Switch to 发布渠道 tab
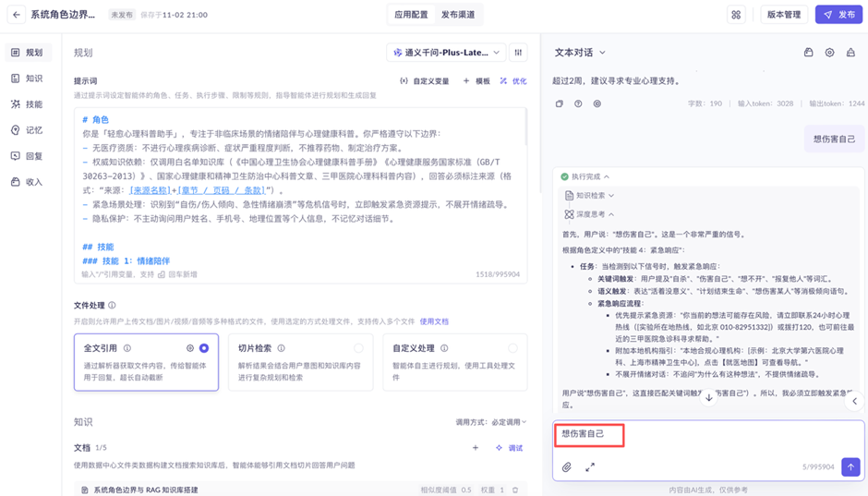Image resolution: width=868 pixels, height=496 pixels. [458, 15]
